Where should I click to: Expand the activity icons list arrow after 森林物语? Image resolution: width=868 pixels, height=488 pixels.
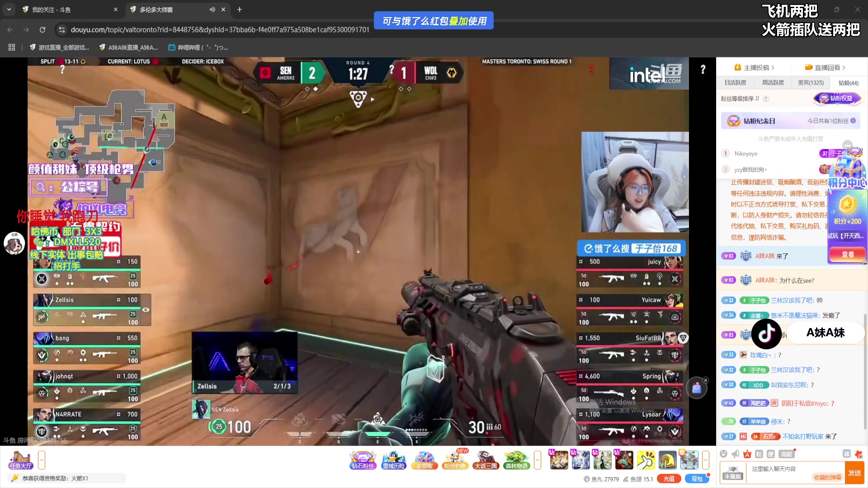[538, 460]
